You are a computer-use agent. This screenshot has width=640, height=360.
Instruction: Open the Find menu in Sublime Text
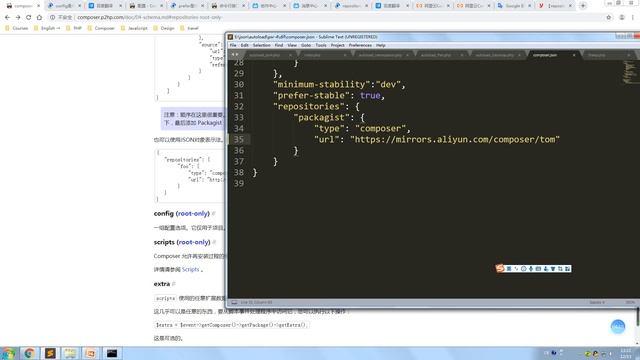pos(279,45)
